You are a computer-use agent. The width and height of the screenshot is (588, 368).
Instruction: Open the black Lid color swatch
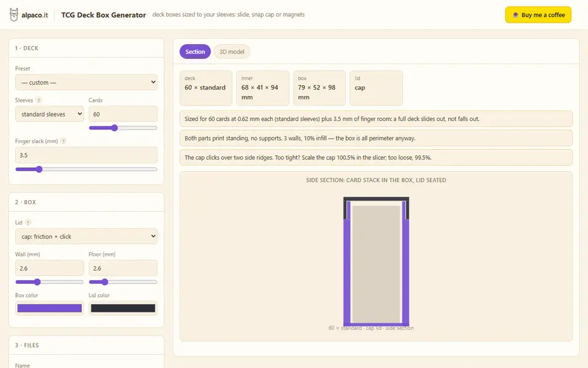[123, 309]
